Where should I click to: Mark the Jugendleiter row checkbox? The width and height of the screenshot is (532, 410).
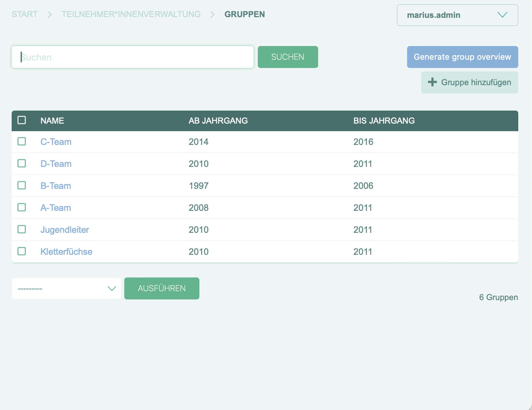point(22,229)
